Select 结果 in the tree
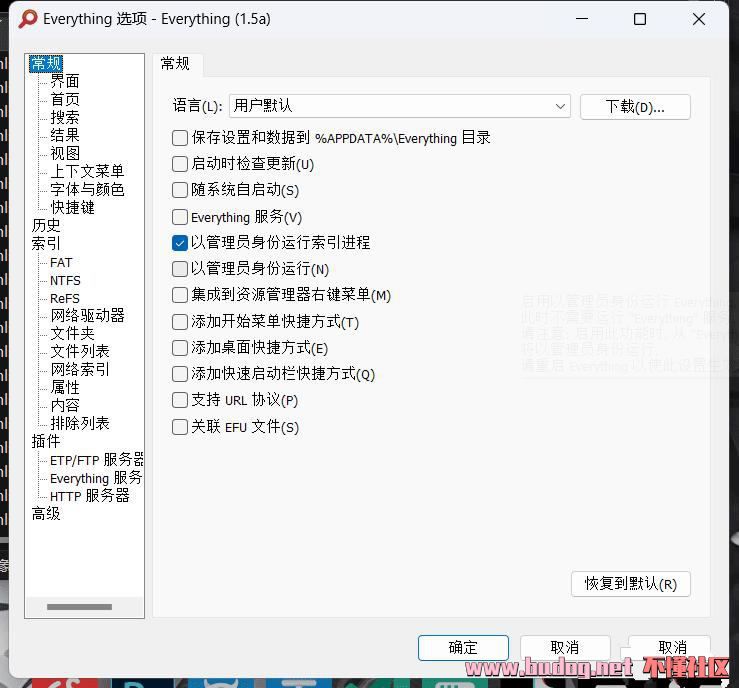 [65, 135]
